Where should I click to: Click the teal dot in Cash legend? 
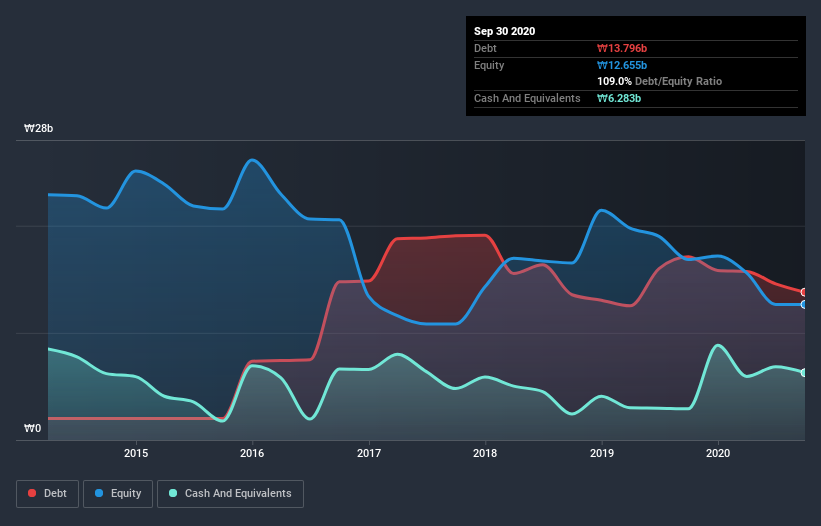[173, 493]
